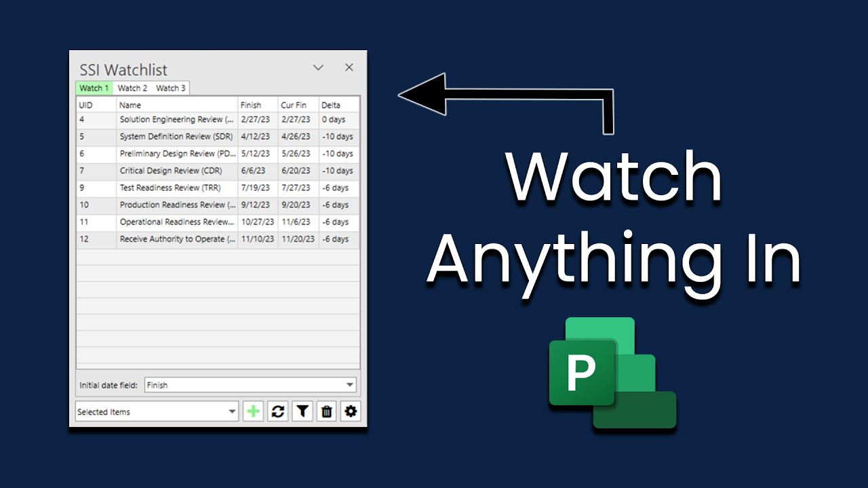Click the 11/6/23 Cur Fin cell
The width and height of the screenshot is (868, 488).
click(x=298, y=222)
